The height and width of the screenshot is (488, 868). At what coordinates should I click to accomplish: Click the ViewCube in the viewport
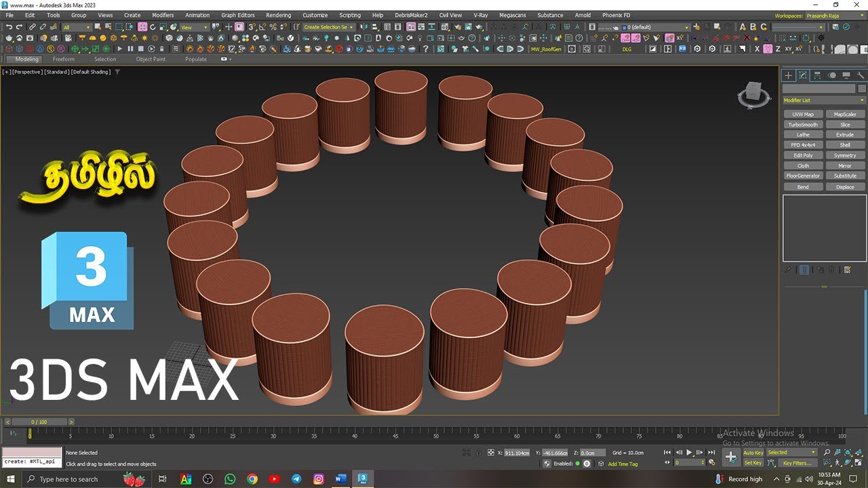pos(754,94)
